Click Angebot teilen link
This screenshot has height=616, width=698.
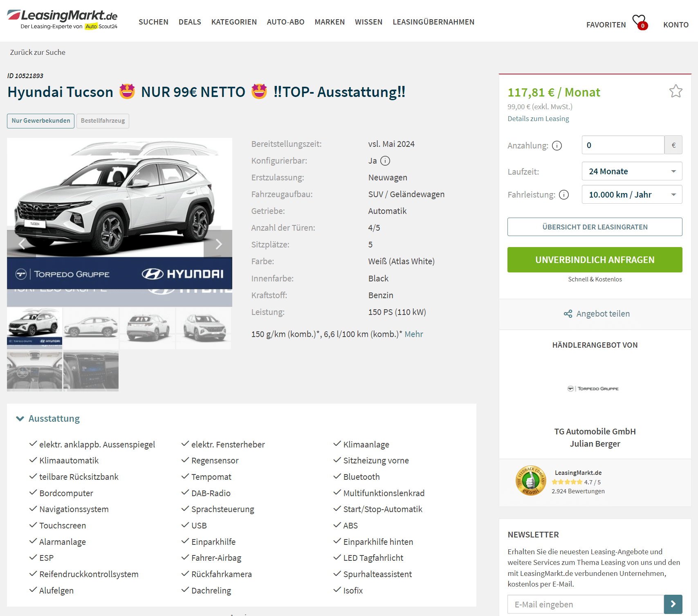(x=603, y=314)
